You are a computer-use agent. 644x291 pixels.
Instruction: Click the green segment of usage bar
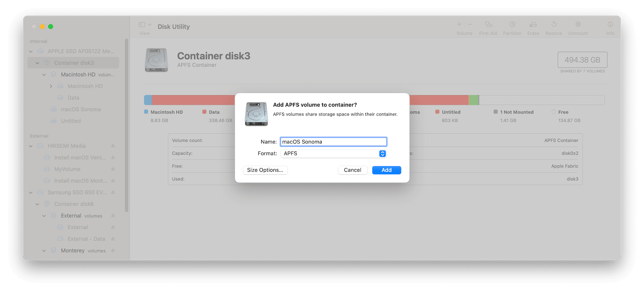click(x=473, y=100)
